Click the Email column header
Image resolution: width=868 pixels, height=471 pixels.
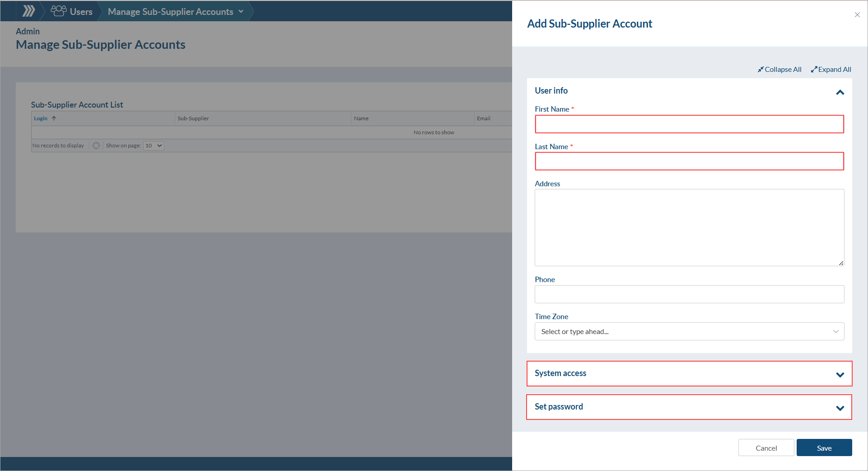click(484, 118)
